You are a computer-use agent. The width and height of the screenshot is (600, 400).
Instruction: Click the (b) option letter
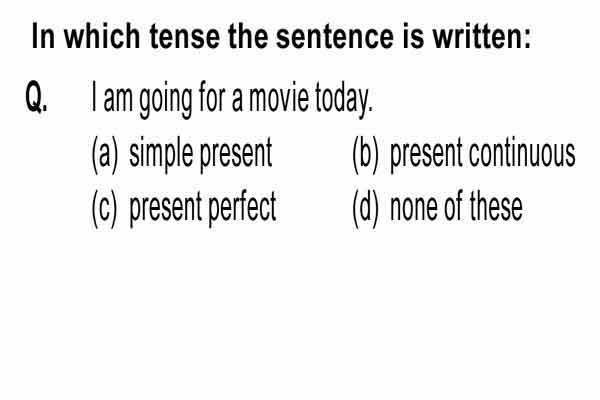(365, 155)
